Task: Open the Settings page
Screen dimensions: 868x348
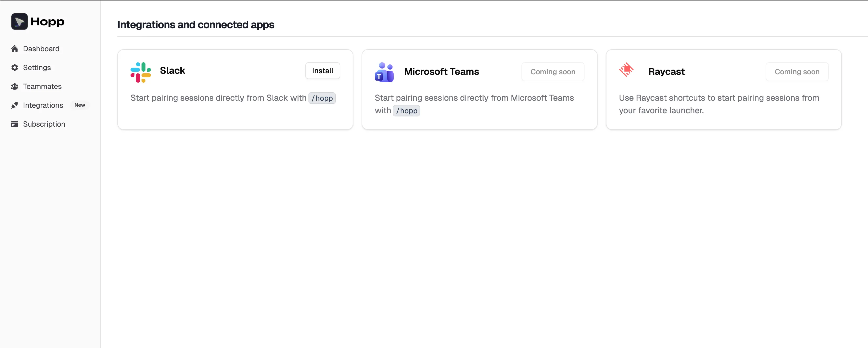Action: 37,67
